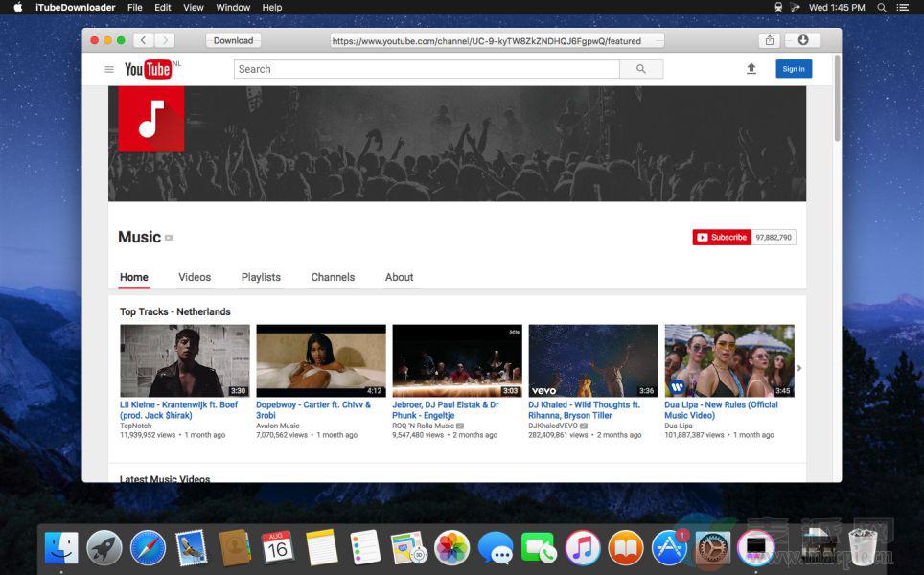The width and height of the screenshot is (924, 575).
Task: Click the YouTube upload arrow icon
Action: (751, 69)
